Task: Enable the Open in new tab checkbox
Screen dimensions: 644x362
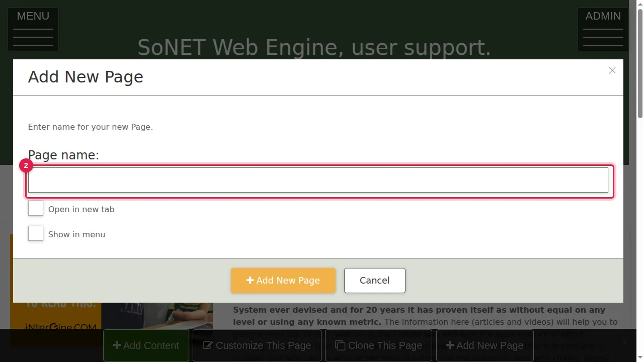Action: [x=36, y=208]
